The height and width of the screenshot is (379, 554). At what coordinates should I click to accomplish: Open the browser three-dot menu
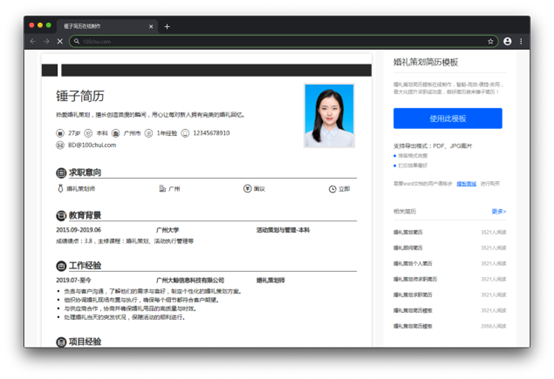(521, 41)
